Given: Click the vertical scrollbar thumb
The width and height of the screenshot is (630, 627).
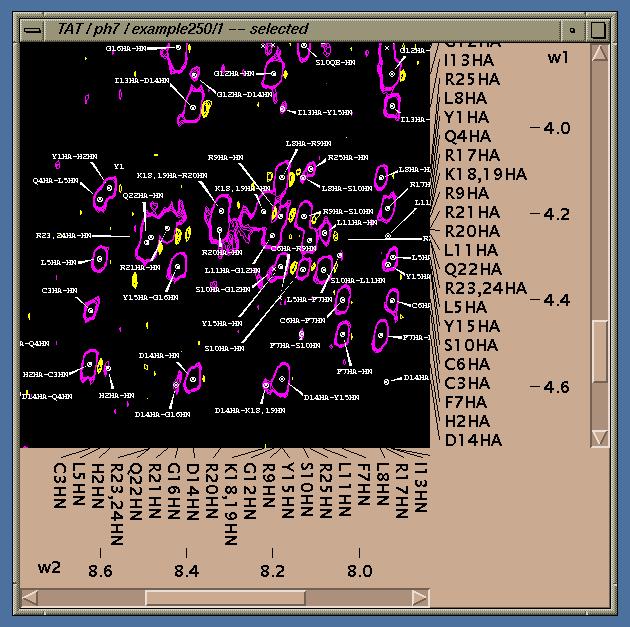Looking at the screenshot, I should point(599,350).
